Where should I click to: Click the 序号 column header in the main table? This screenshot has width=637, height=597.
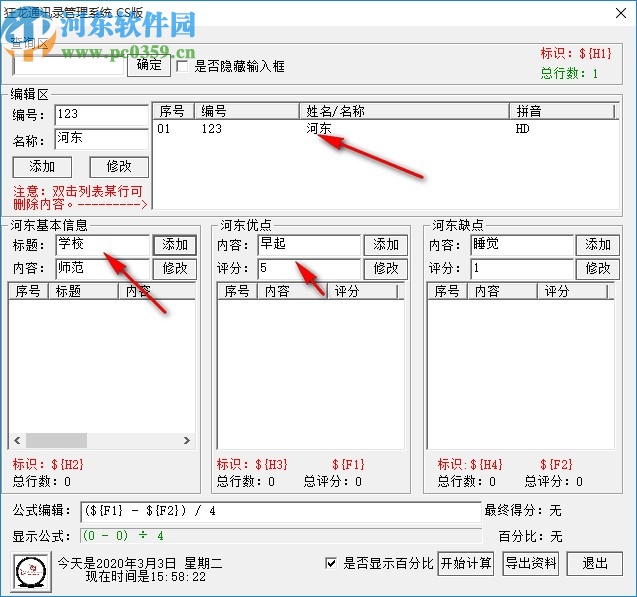173,111
